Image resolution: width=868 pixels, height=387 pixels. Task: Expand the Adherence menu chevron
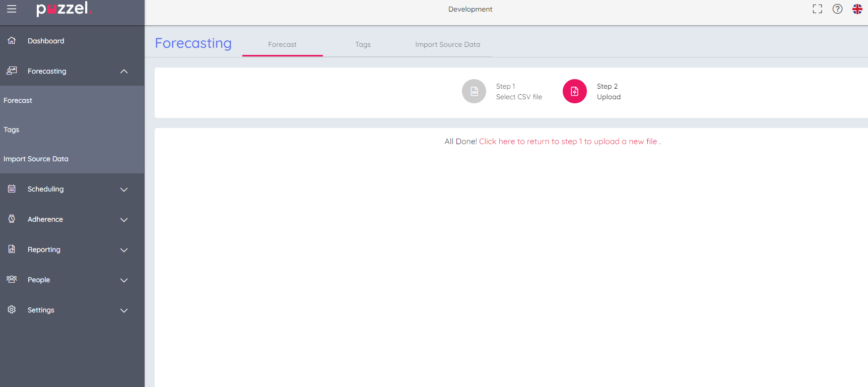(124, 220)
